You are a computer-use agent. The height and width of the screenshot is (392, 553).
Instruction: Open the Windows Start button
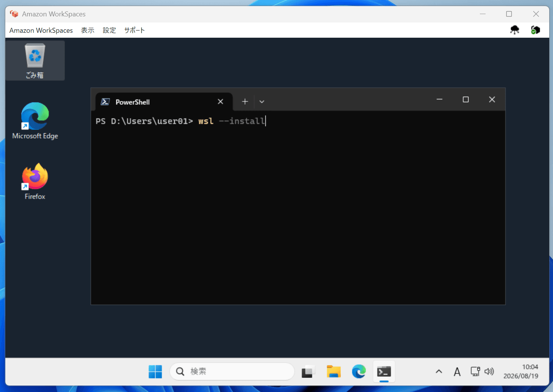155,371
